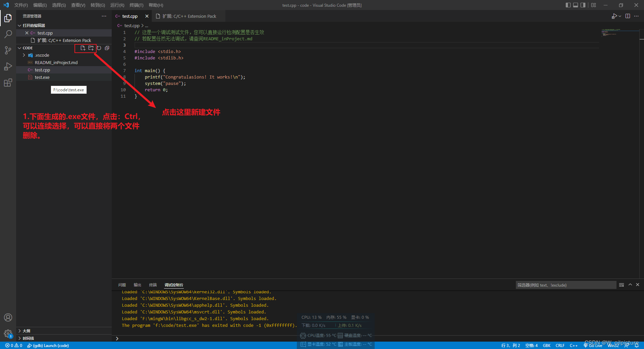Screen dimensions: 644x349
Task: Toggle debug console view as list icon
Action: coord(622,285)
